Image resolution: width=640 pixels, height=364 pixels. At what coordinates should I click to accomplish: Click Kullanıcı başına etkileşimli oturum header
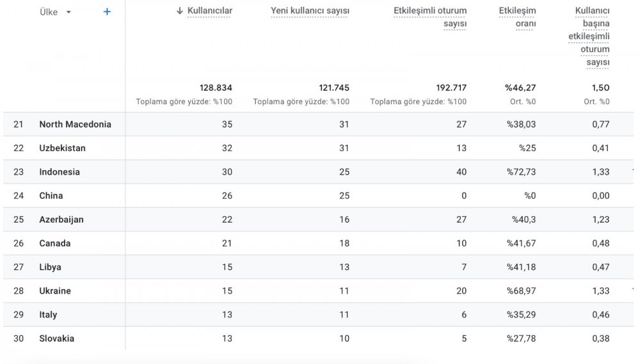click(x=589, y=36)
